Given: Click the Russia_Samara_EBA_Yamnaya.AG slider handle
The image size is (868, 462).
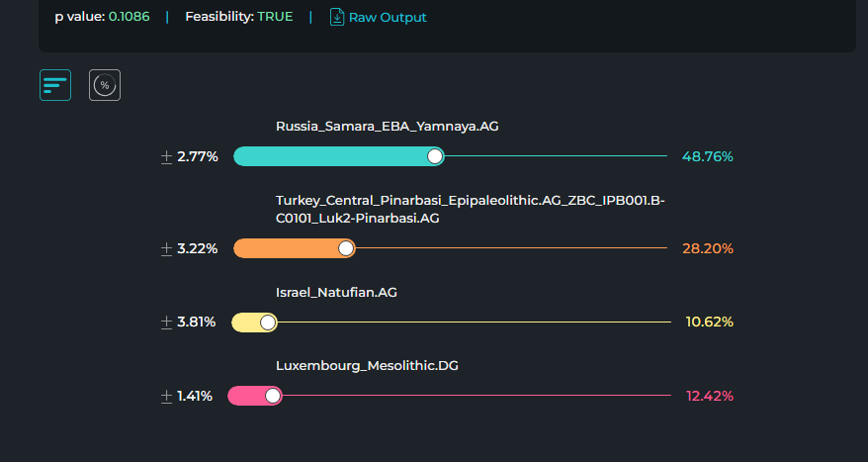Looking at the screenshot, I should tap(435, 156).
